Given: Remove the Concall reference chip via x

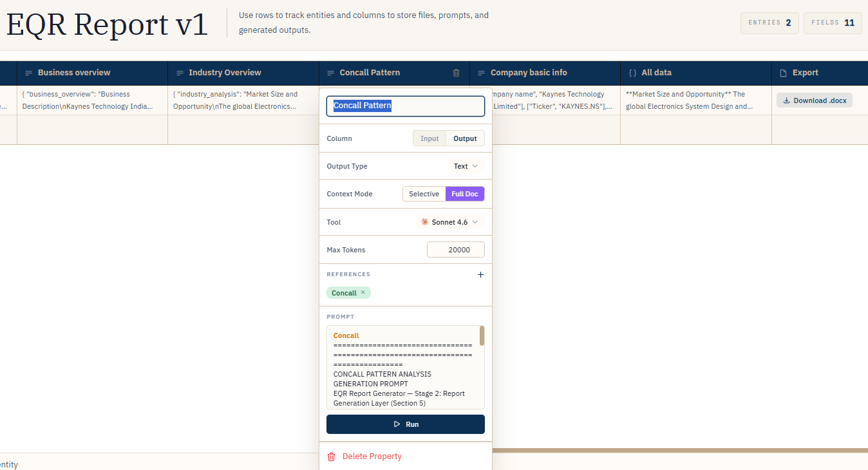Looking at the screenshot, I should [363, 292].
